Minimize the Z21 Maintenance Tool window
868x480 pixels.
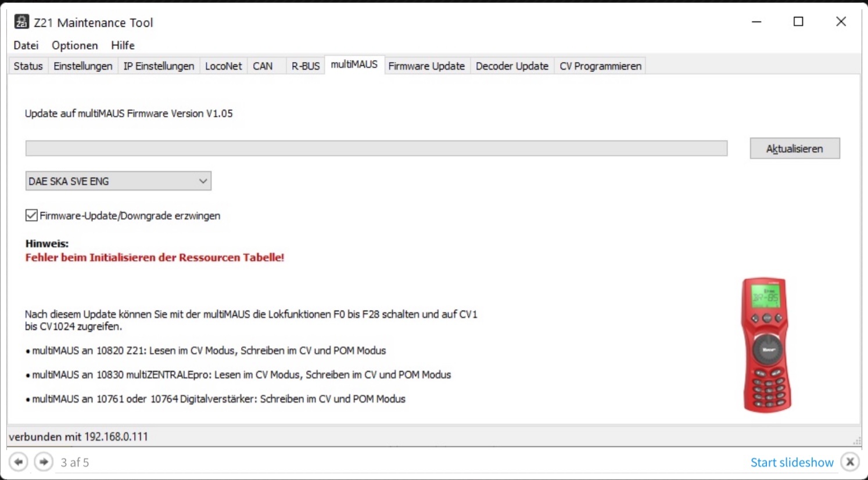click(756, 22)
